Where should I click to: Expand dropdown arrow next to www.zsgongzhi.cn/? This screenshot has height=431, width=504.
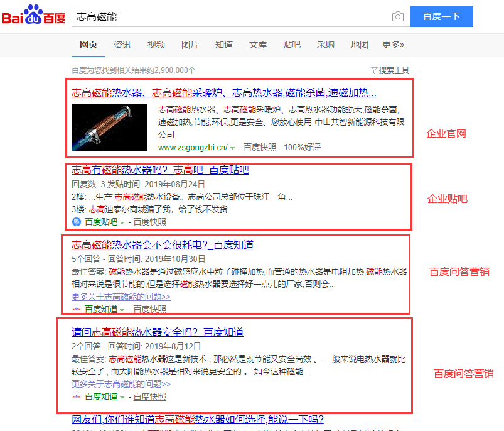coord(233,148)
